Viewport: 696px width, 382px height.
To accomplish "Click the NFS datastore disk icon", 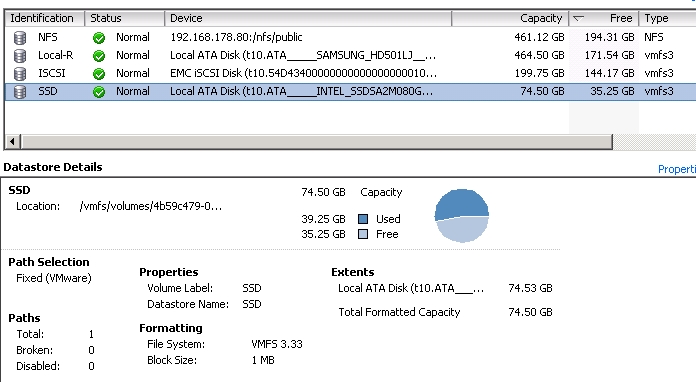I will coord(20,38).
